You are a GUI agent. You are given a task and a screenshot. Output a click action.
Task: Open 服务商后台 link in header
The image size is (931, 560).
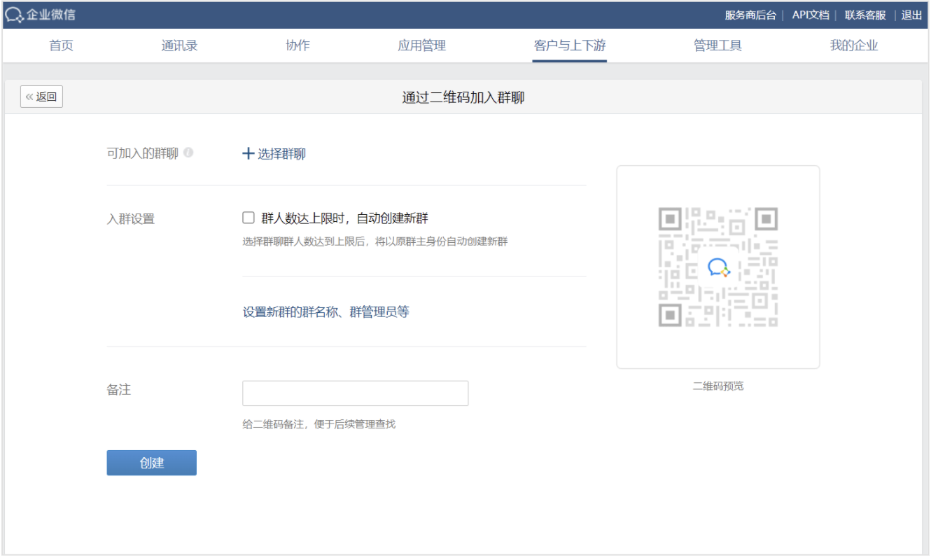tap(750, 15)
